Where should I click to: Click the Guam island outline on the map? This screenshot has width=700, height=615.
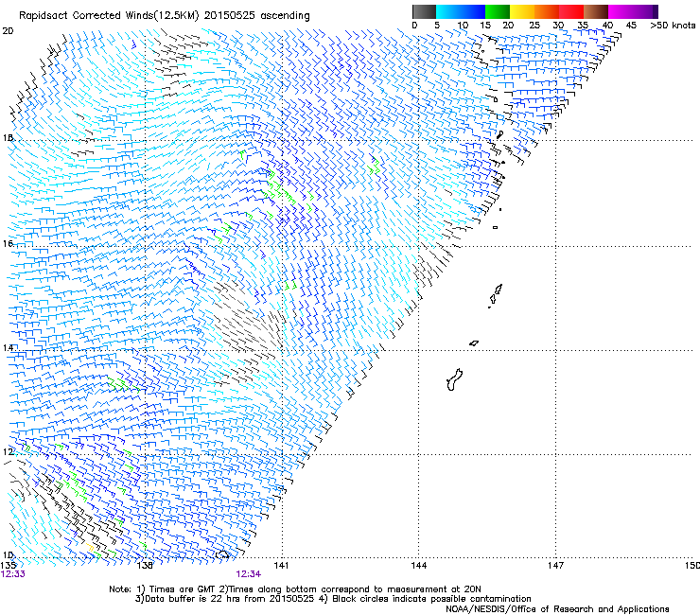click(454, 379)
